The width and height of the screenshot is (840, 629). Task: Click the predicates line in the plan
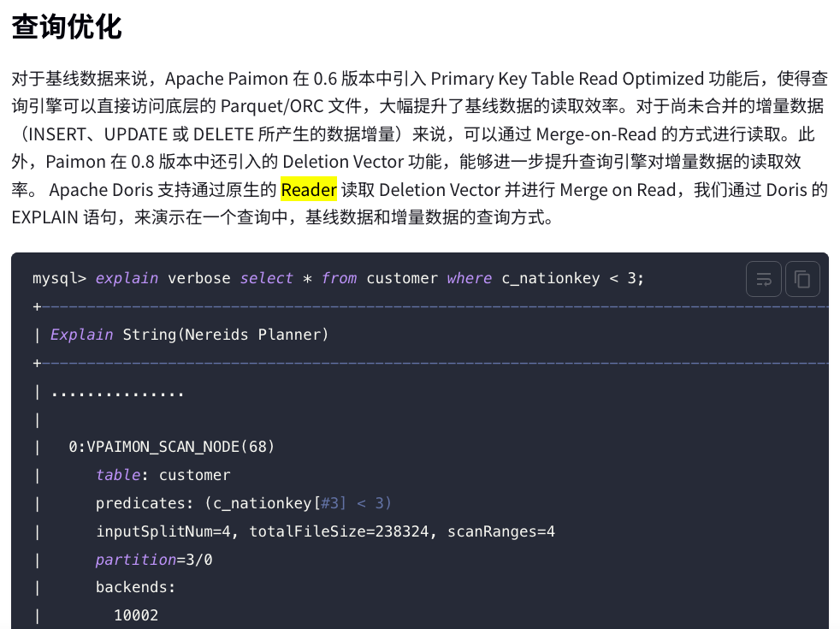tap(243, 503)
